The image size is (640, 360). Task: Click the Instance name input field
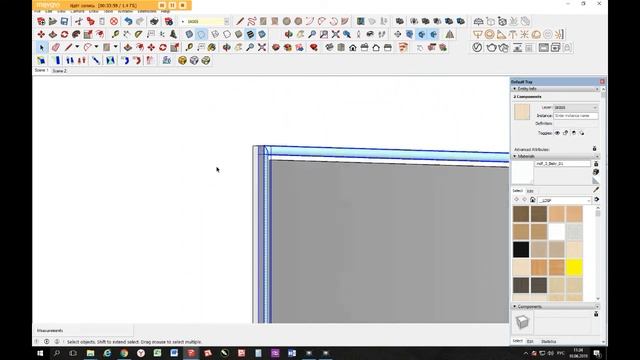click(x=576, y=116)
